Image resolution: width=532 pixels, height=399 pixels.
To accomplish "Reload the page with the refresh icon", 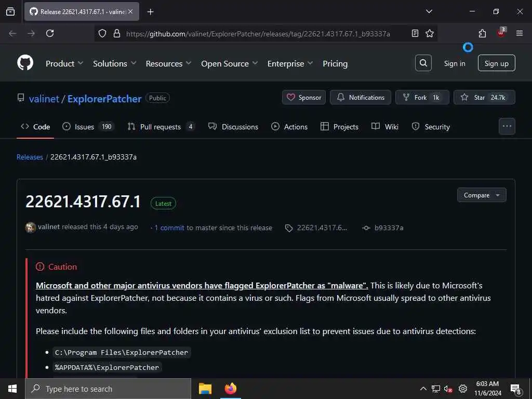I will tap(50, 33).
